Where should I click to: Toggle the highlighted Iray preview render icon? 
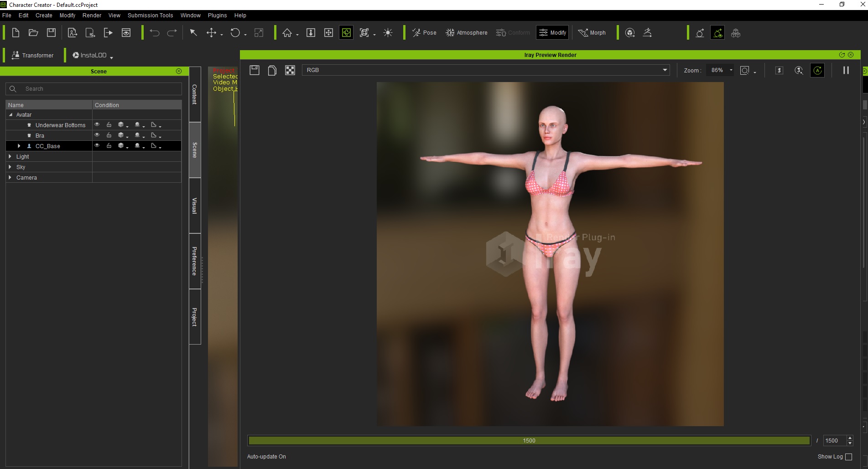[717, 33]
